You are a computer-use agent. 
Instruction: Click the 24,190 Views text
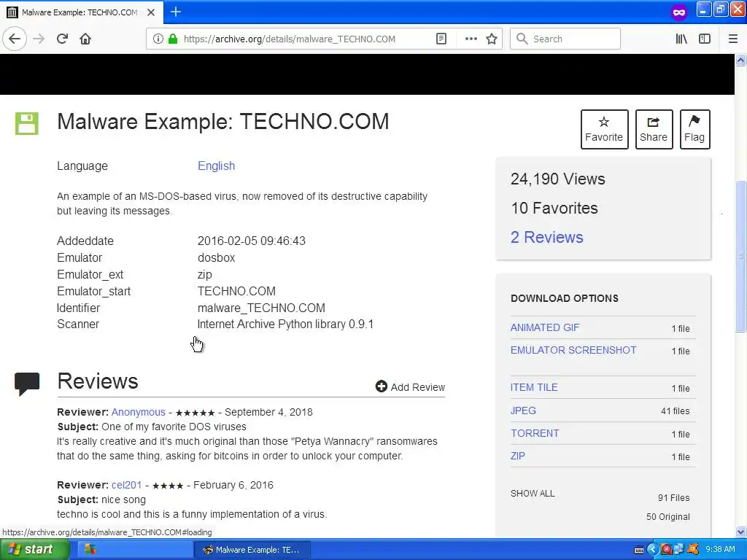click(558, 179)
